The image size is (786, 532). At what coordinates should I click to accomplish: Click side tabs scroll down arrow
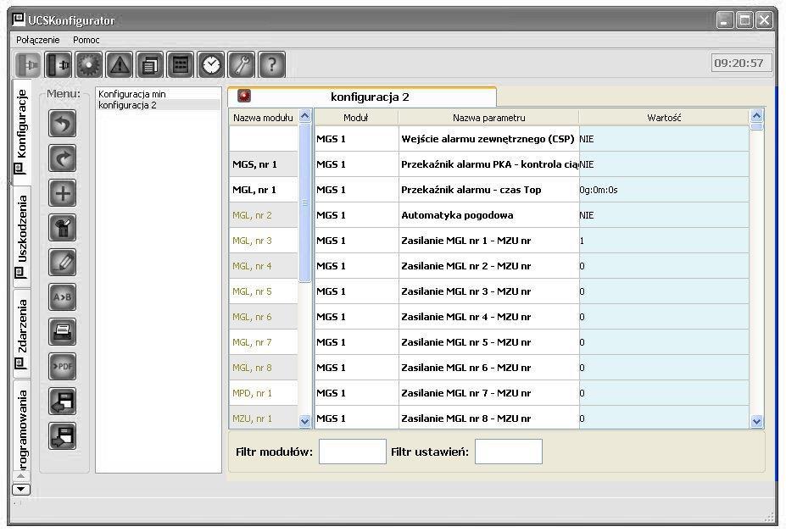pyautogui.click(x=20, y=489)
